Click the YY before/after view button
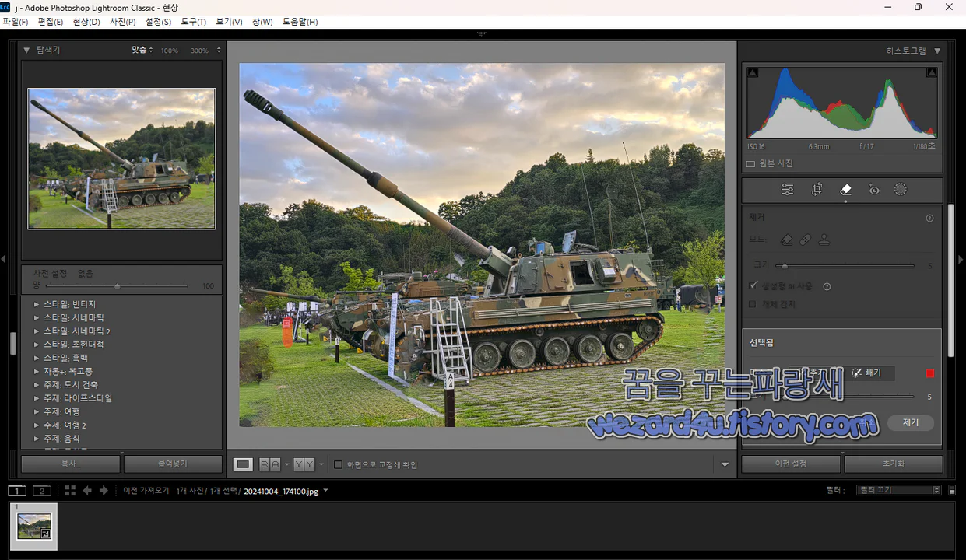The image size is (966, 560). (304, 464)
